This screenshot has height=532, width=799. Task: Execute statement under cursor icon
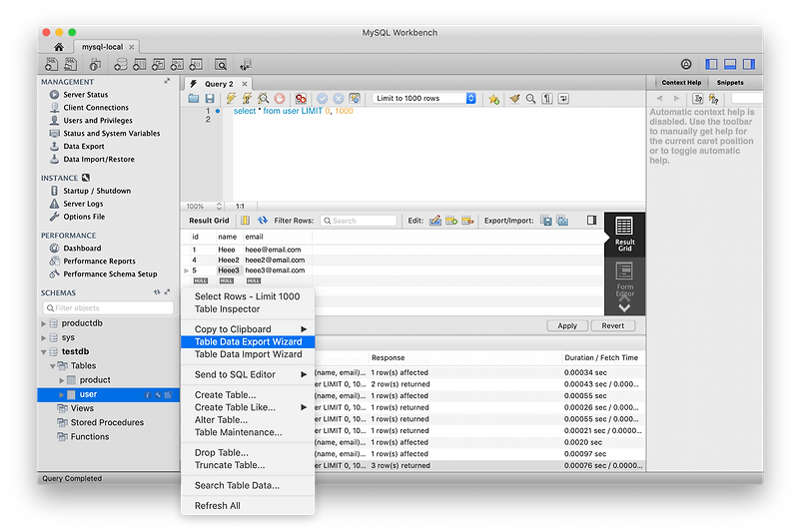pos(247,98)
